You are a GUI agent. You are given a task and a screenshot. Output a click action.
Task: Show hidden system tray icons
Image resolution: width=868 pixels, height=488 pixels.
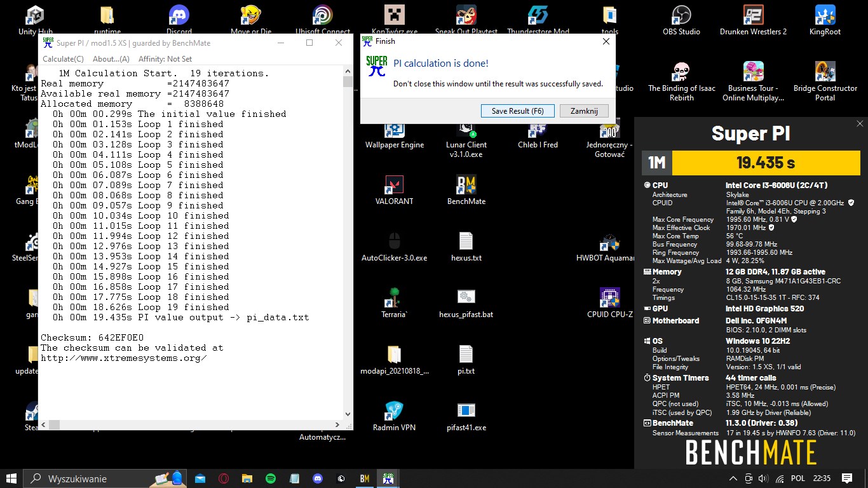click(733, 478)
